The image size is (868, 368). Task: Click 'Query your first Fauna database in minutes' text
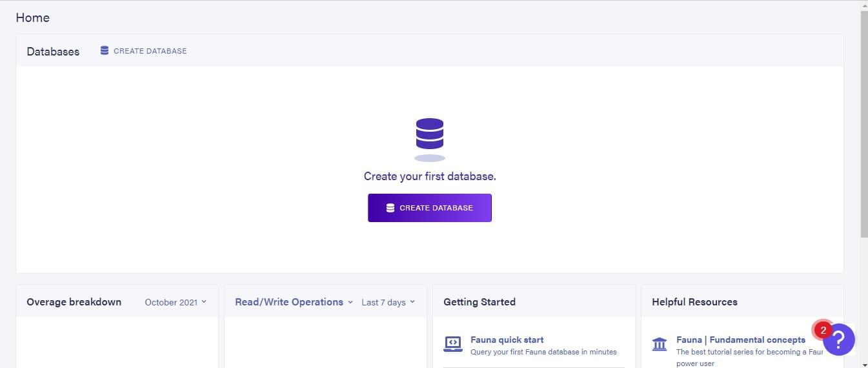543,352
